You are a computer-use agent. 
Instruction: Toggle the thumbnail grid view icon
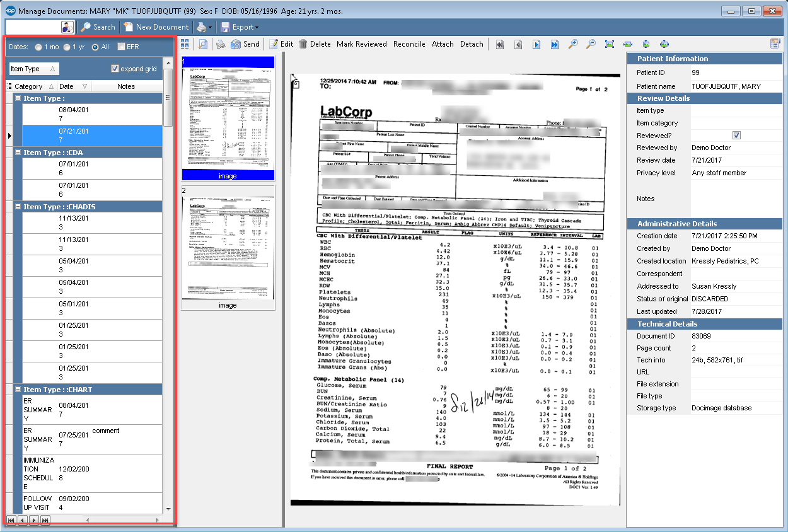185,44
